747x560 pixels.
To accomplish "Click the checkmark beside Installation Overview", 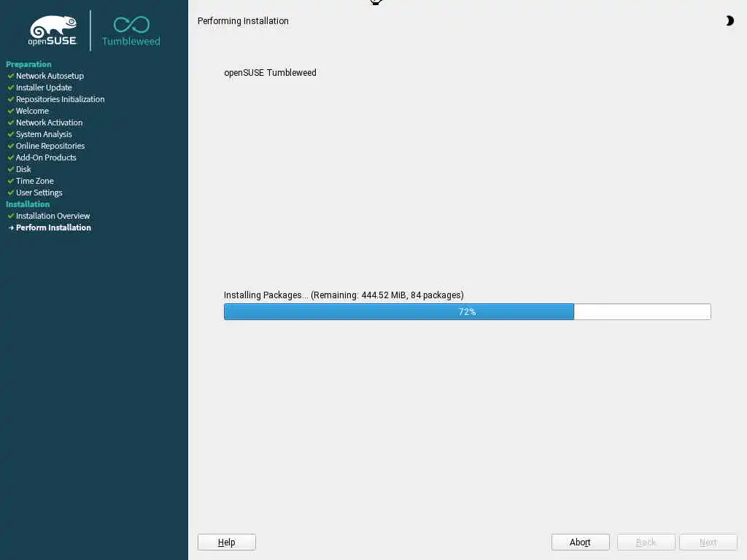I will 10,215.
